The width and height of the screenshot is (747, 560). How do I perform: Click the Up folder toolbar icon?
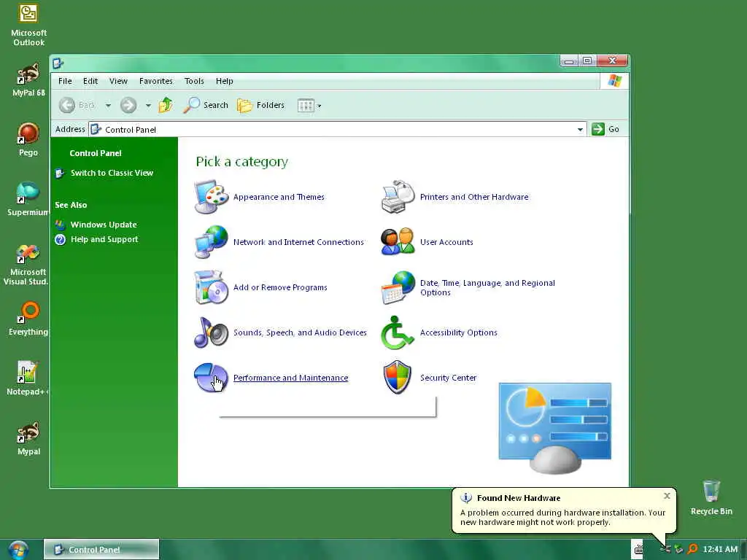point(166,105)
